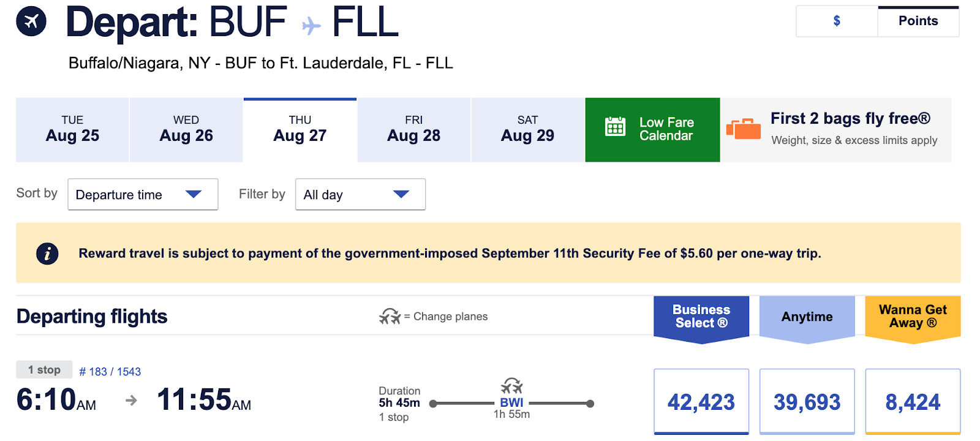980x441 pixels.
Task: Choose the Anytime 39,693 points fare
Action: (807, 402)
